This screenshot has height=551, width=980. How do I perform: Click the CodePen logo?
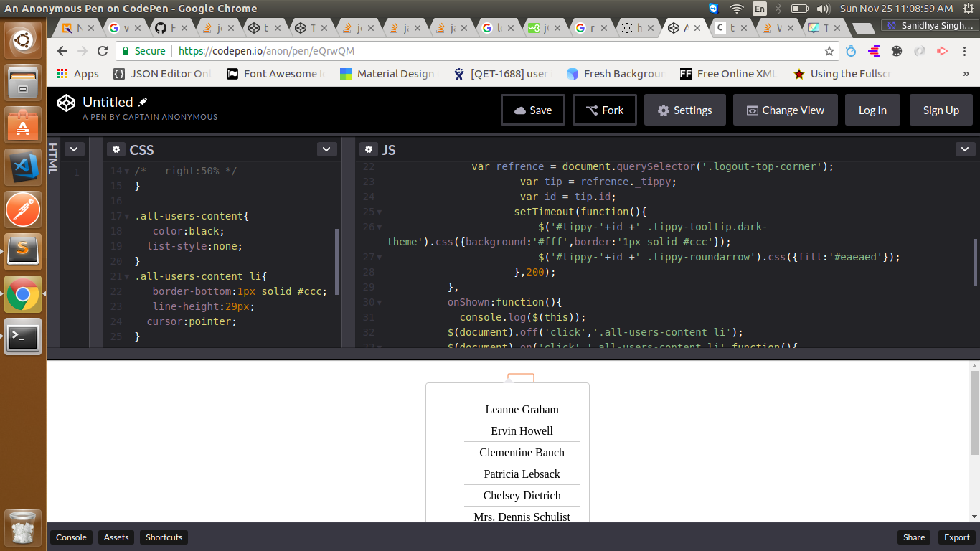pos(67,103)
